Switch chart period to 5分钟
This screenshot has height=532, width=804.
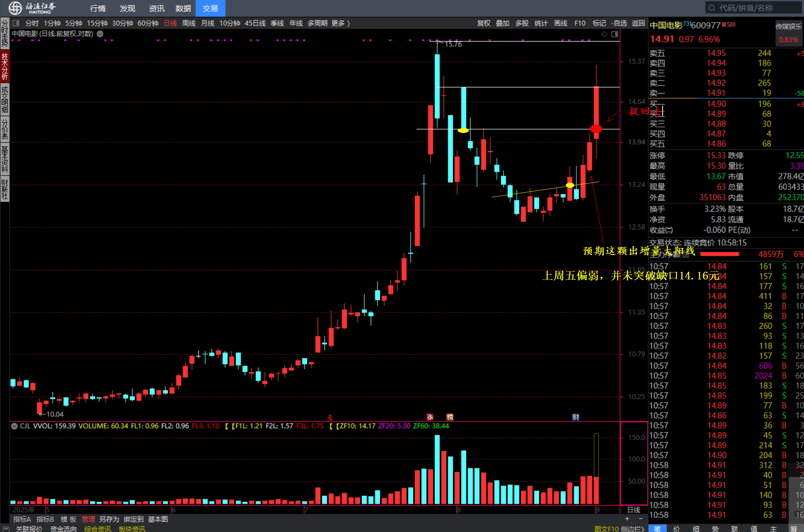pyautogui.click(x=74, y=23)
